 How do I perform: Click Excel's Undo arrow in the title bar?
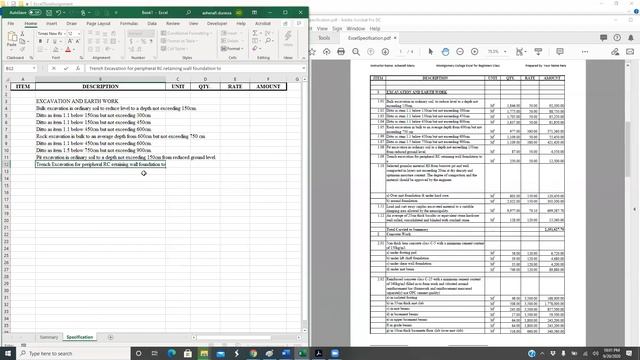click(x=58, y=13)
